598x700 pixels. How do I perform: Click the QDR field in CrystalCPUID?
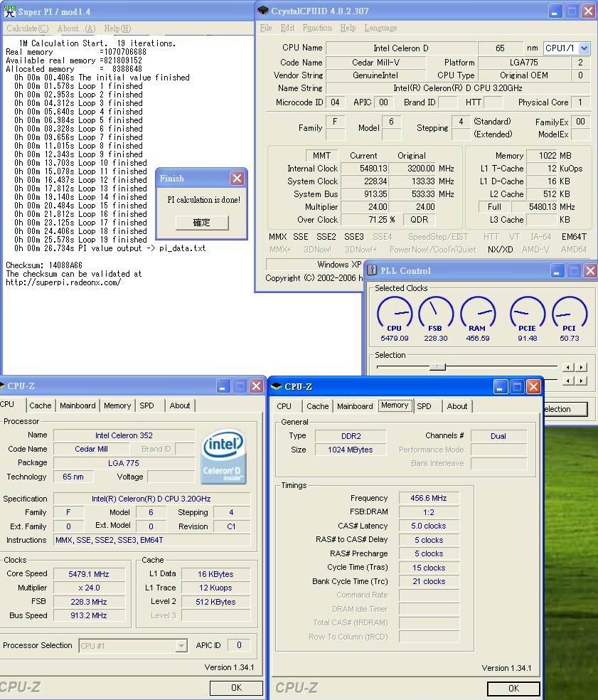(x=419, y=220)
